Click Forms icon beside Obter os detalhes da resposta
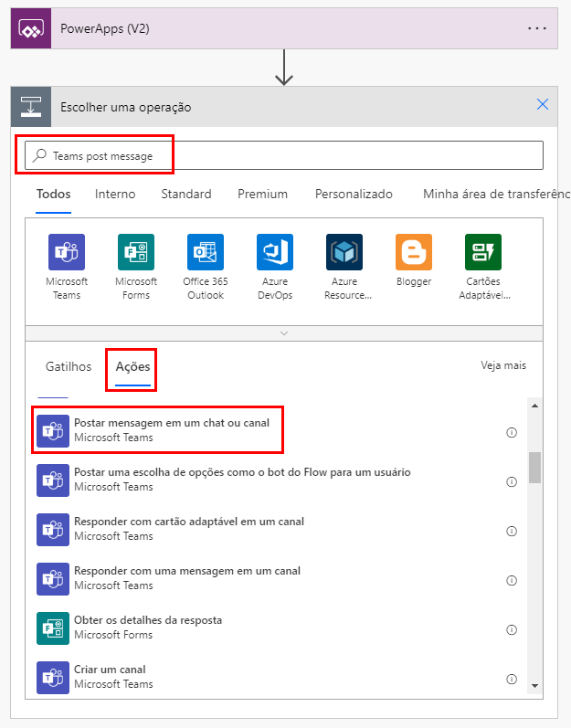571x728 pixels. point(53,628)
